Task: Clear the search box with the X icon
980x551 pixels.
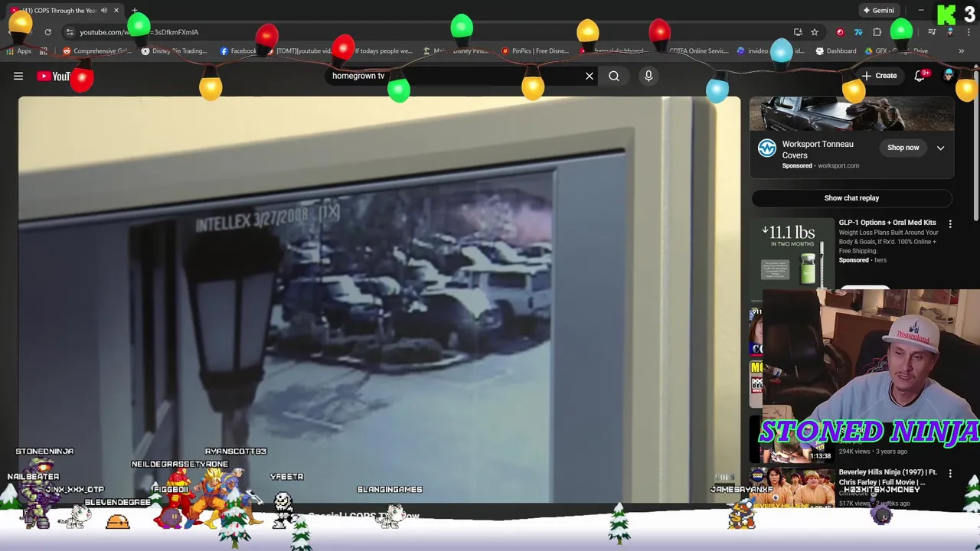Action: pos(590,76)
